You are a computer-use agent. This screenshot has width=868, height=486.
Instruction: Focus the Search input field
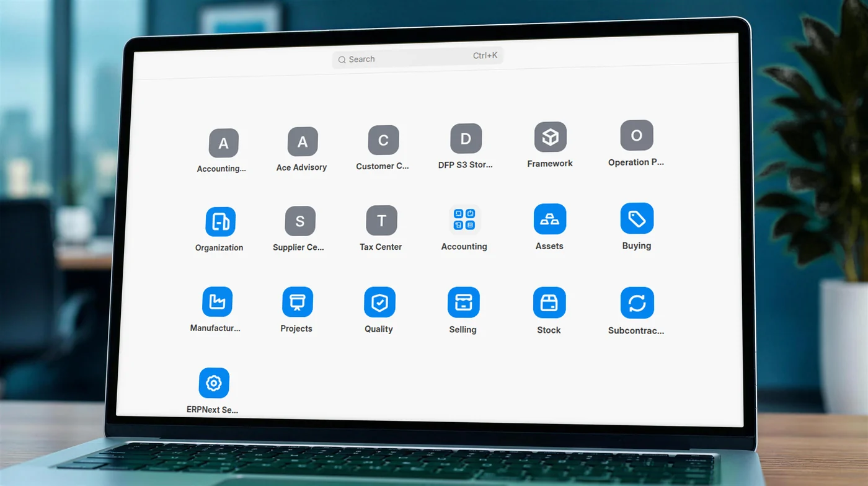(417, 58)
